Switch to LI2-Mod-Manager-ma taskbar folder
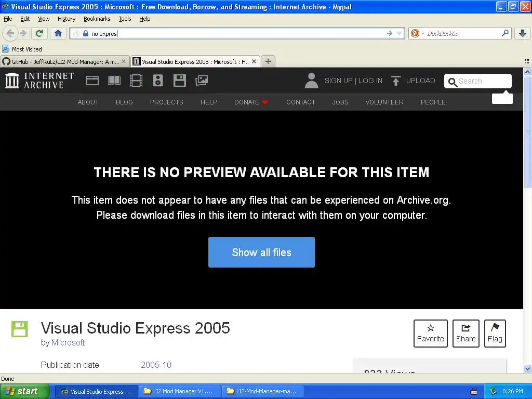 point(262,392)
